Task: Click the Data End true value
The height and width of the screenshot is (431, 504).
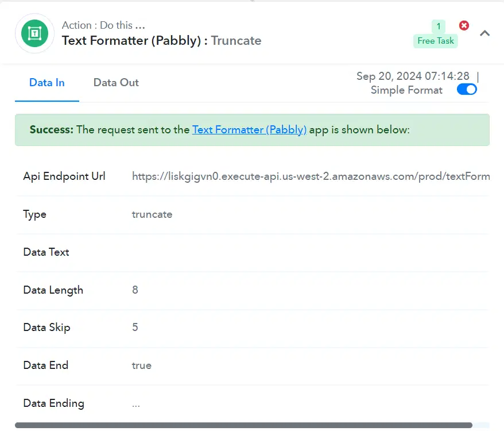Action: (141, 365)
